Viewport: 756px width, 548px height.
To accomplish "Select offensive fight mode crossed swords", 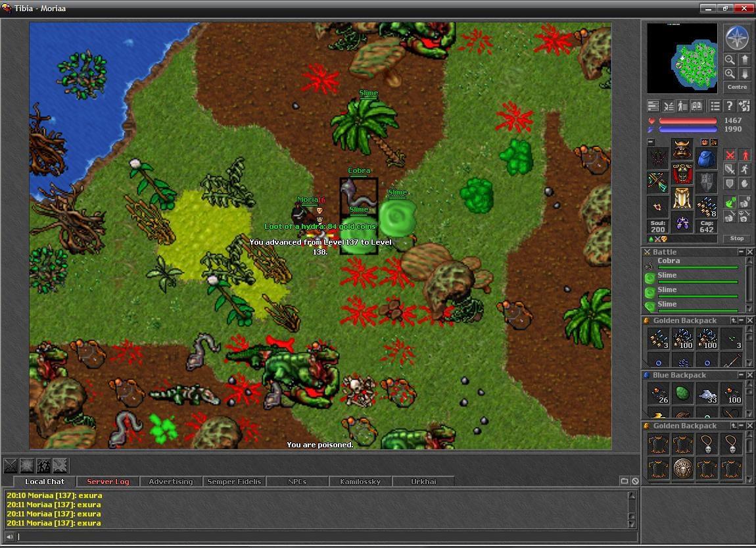I will click(x=730, y=155).
